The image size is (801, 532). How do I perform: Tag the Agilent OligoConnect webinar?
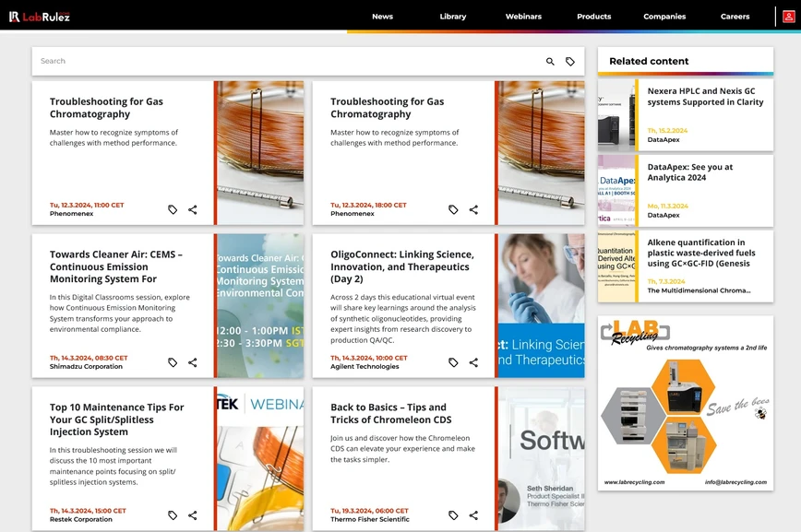tap(453, 362)
